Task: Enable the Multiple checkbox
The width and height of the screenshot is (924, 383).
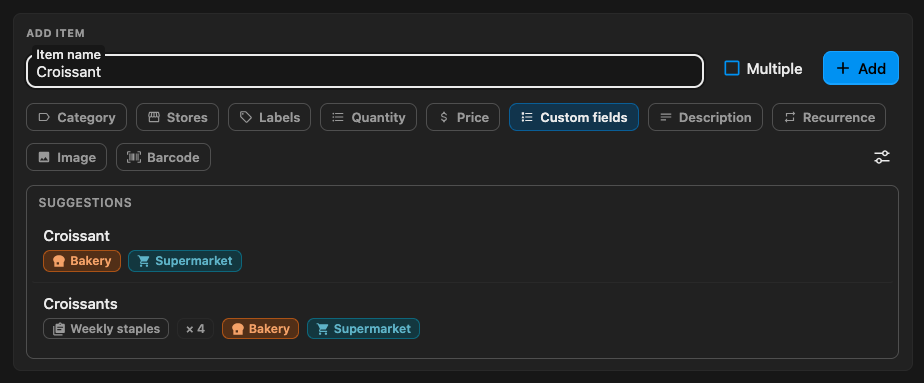Action: coord(732,68)
